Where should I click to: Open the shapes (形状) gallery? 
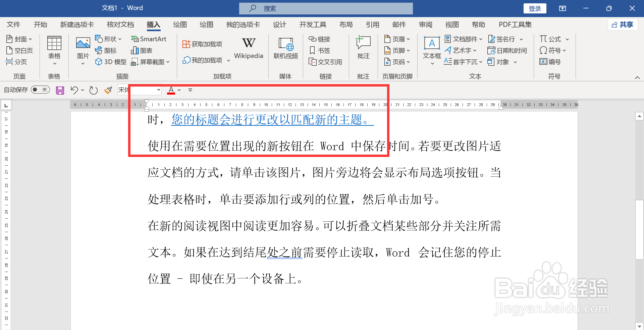(x=108, y=39)
